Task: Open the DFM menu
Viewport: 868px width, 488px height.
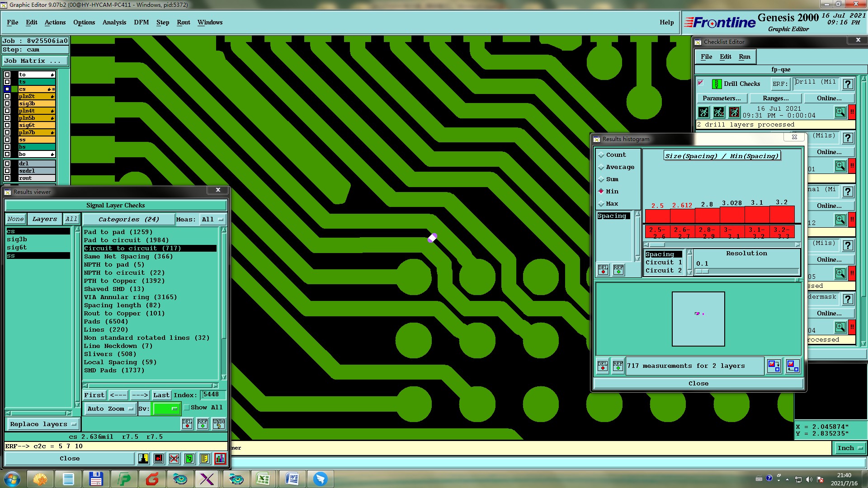Action: (141, 22)
